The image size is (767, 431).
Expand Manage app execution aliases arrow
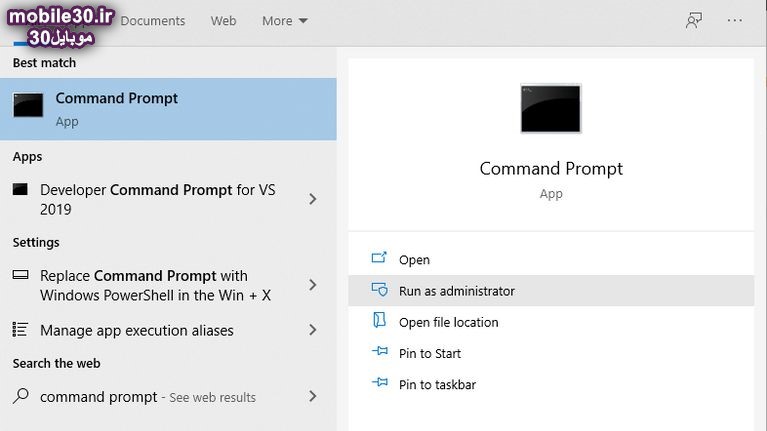pos(313,330)
